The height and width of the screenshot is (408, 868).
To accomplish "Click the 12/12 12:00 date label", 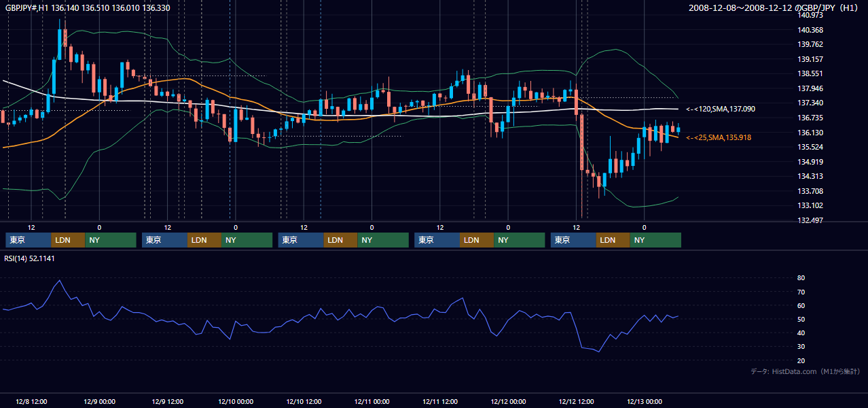I will coord(576,402).
